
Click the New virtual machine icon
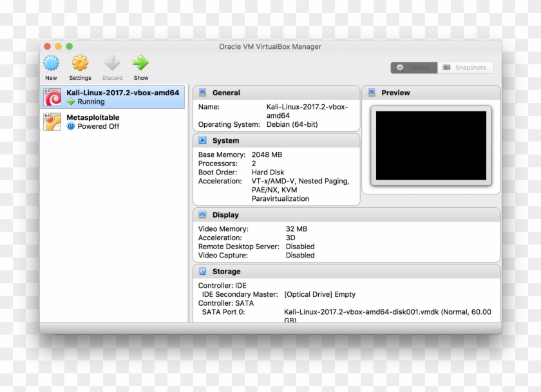pos(51,63)
